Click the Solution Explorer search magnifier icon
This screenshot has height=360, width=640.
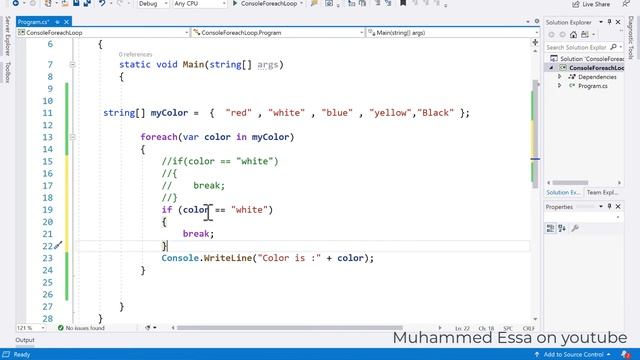tap(613, 47)
